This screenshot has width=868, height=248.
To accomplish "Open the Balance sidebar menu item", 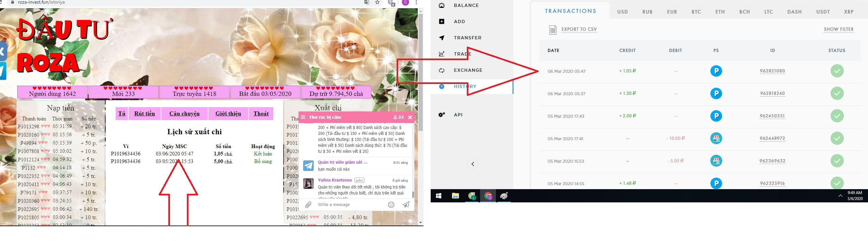I will point(466,5).
